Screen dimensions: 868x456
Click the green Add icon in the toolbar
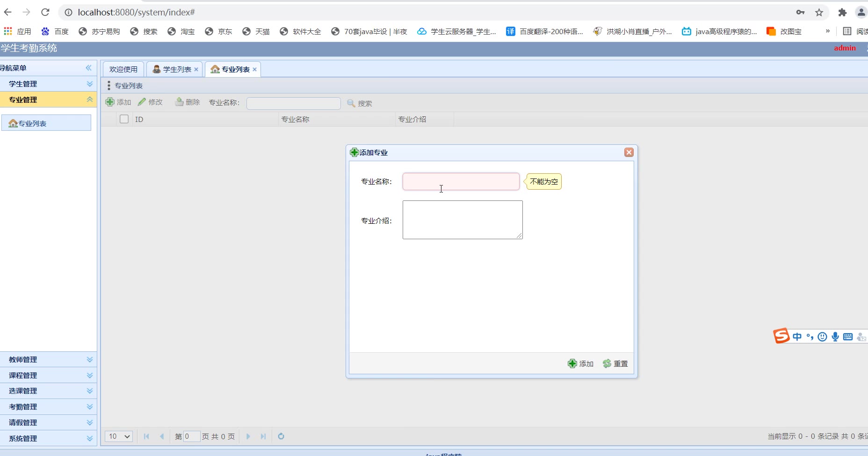(110, 102)
